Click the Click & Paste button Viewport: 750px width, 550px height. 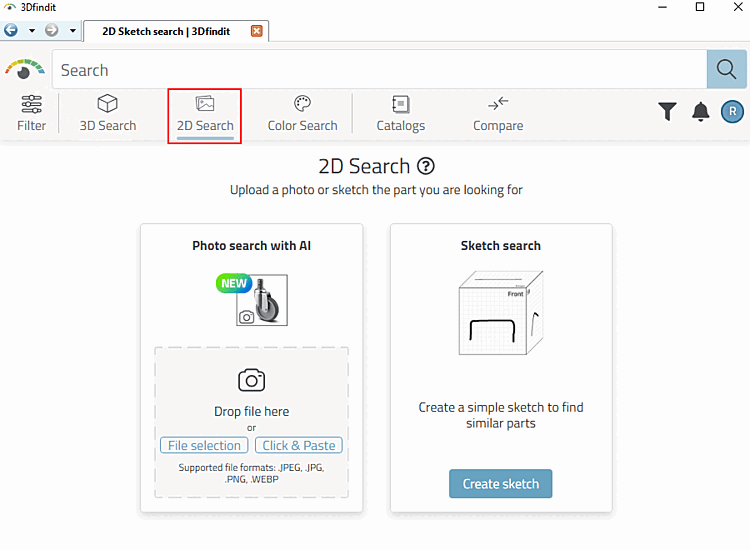point(299,446)
